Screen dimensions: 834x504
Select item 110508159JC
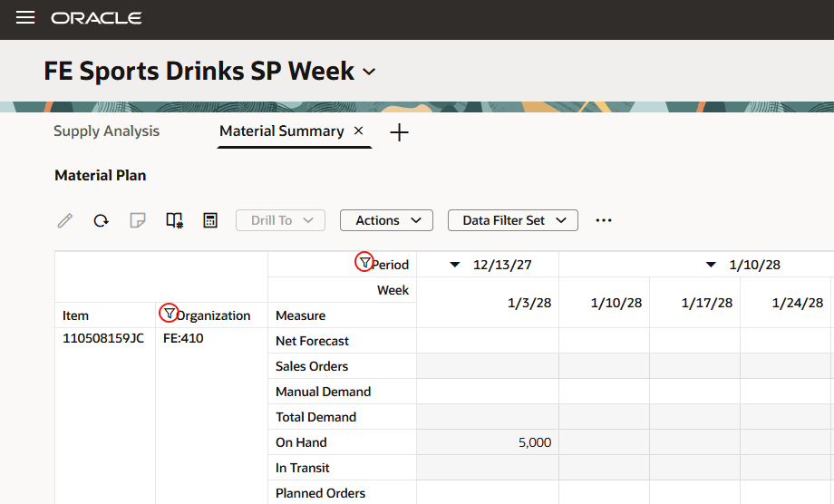[x=103, y=338]
